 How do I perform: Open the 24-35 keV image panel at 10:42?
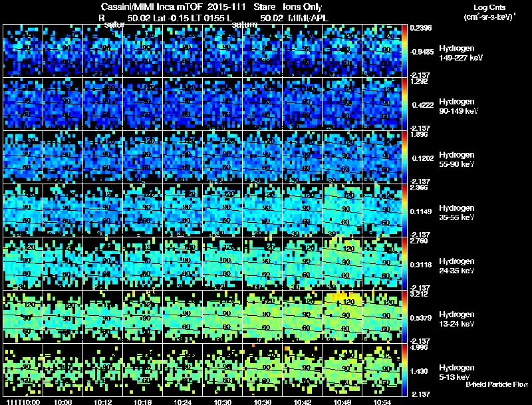click(303, 264)
